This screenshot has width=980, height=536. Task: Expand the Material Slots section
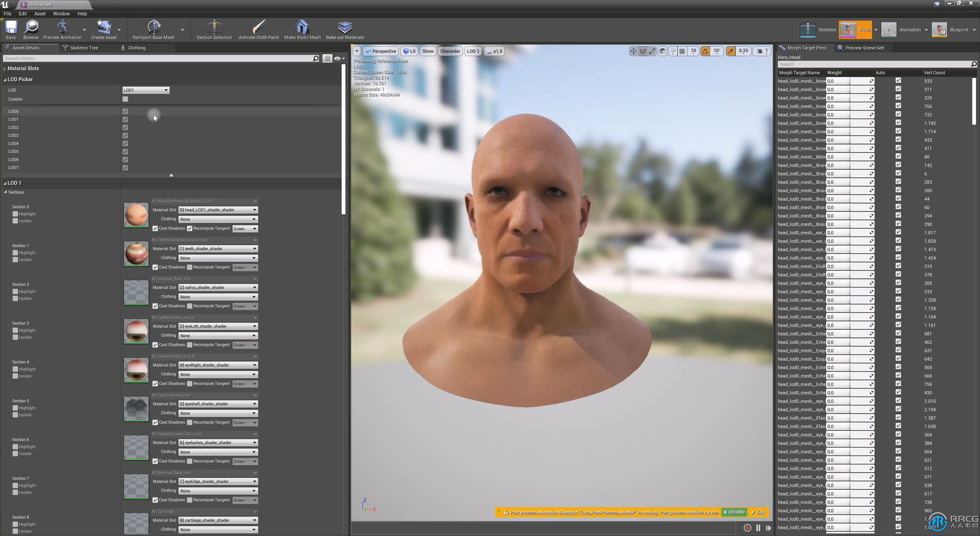click(x=5, y=69)
